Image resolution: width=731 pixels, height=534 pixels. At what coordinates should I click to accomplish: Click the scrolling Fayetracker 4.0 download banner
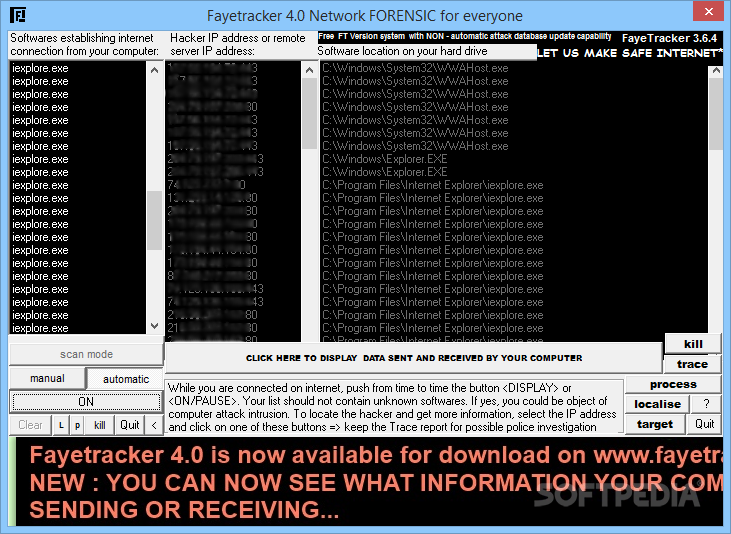(369, 482)
